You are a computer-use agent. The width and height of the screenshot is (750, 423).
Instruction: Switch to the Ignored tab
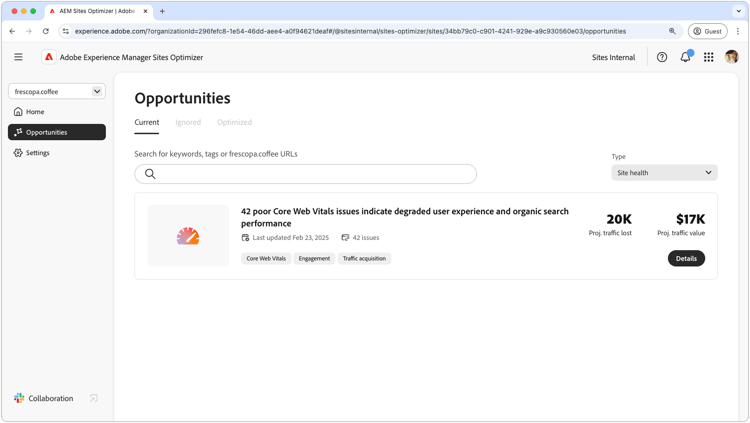188,122
